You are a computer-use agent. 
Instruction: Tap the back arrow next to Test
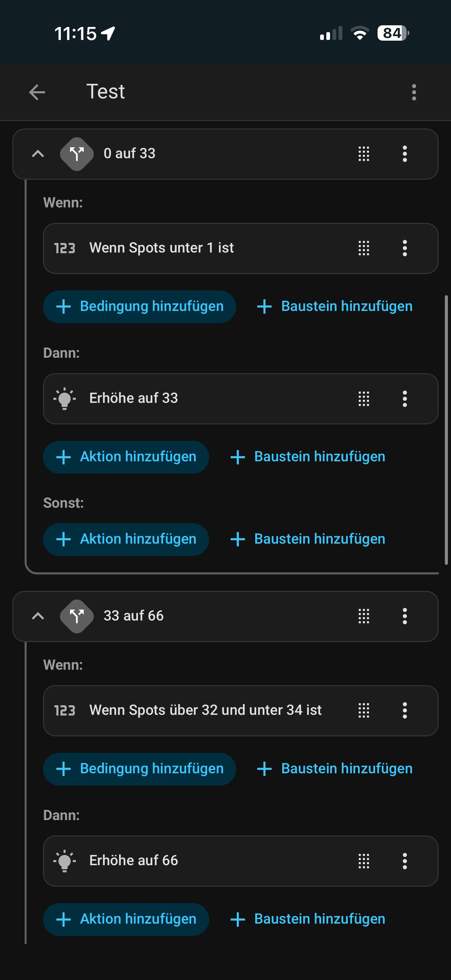point(37,92)
